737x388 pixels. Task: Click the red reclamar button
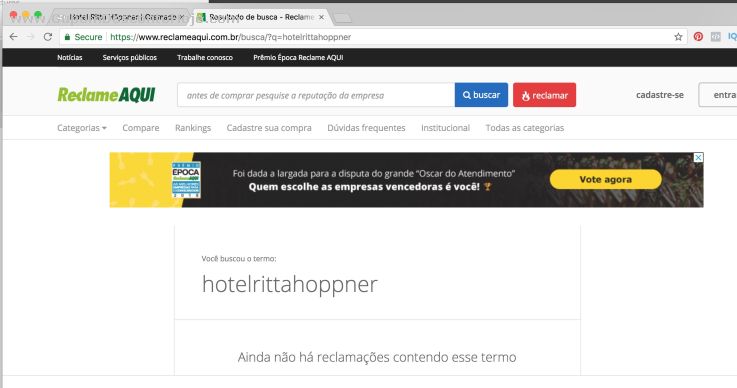tap(544, 95)
